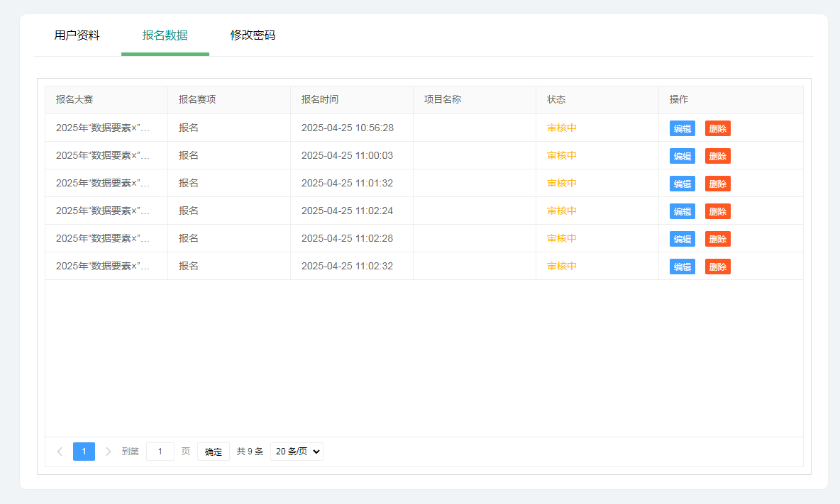Delete the entry registered at 11:02:24
This screenshot has width=840, height=504.
click(717, 211)
